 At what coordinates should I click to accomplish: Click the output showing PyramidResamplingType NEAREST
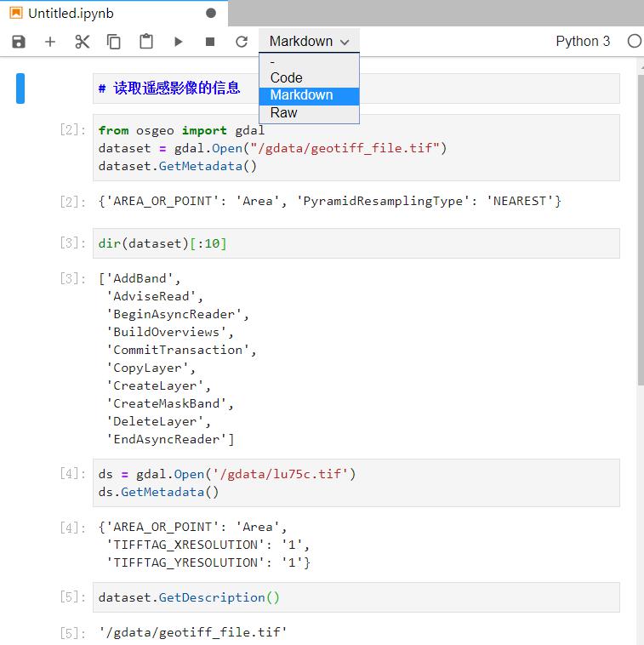tap(330, 201)
